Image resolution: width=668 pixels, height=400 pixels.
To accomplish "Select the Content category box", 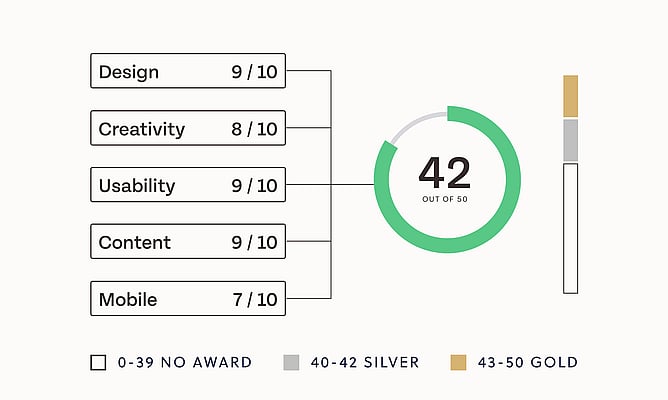I will (188, 242).
